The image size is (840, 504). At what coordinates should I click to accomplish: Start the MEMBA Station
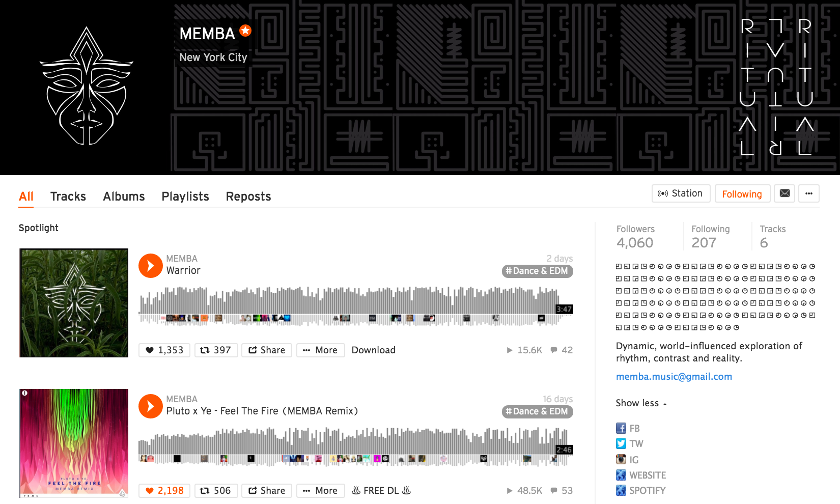click(x=681, y=193)
